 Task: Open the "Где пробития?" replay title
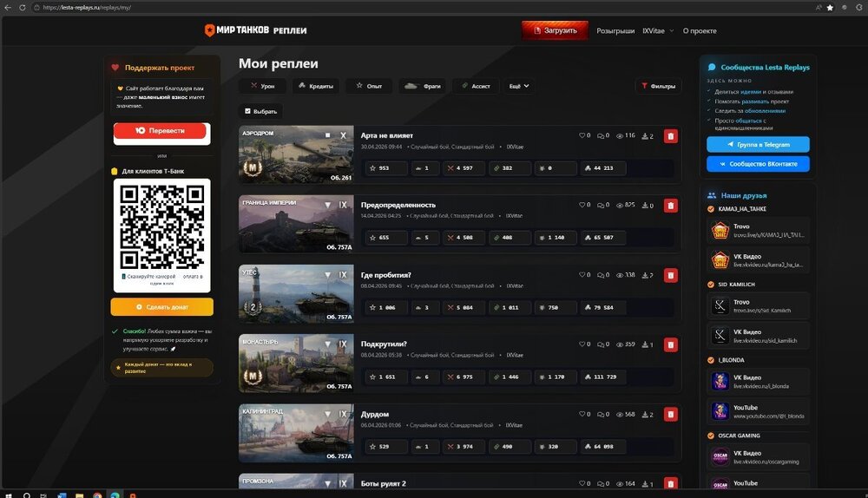click(386, 275)
